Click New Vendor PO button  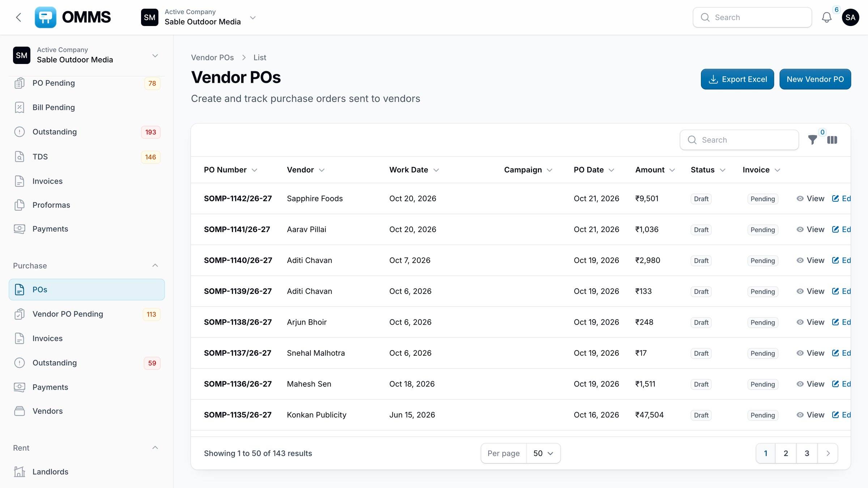coord(815,79)
